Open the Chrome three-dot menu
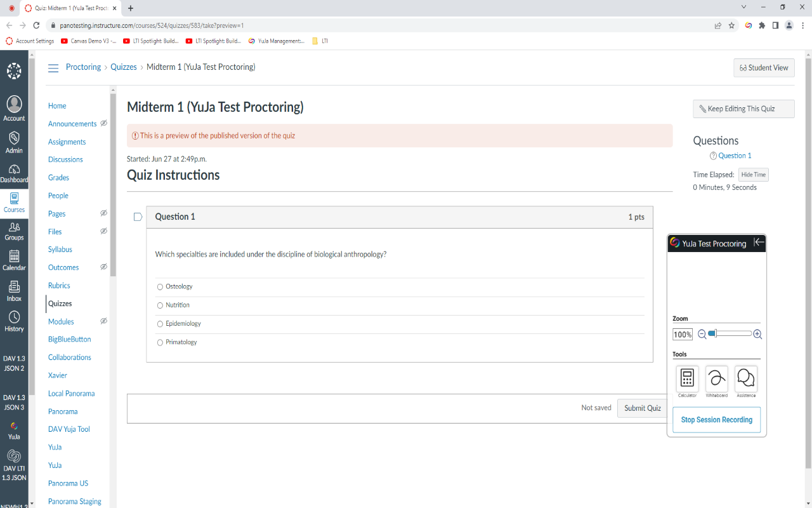This screenshot has width=812, height=508. coord(803,25)
